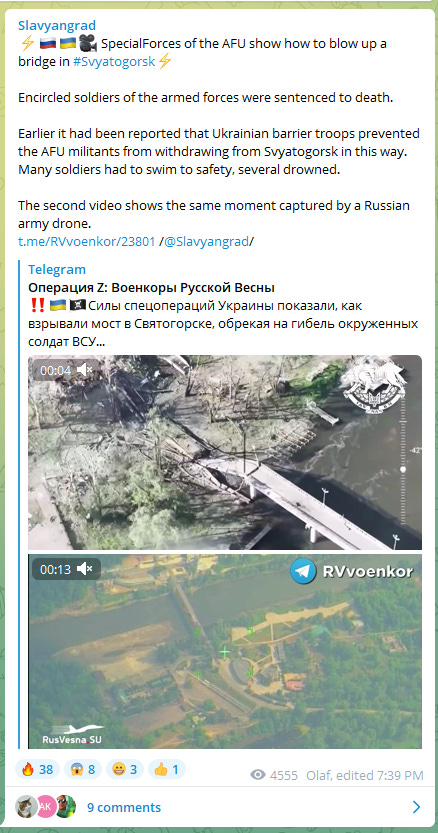438x833 pixels.
Task: Play the bridge explosion video thumbnail
Action: click(x=225, y=452)
